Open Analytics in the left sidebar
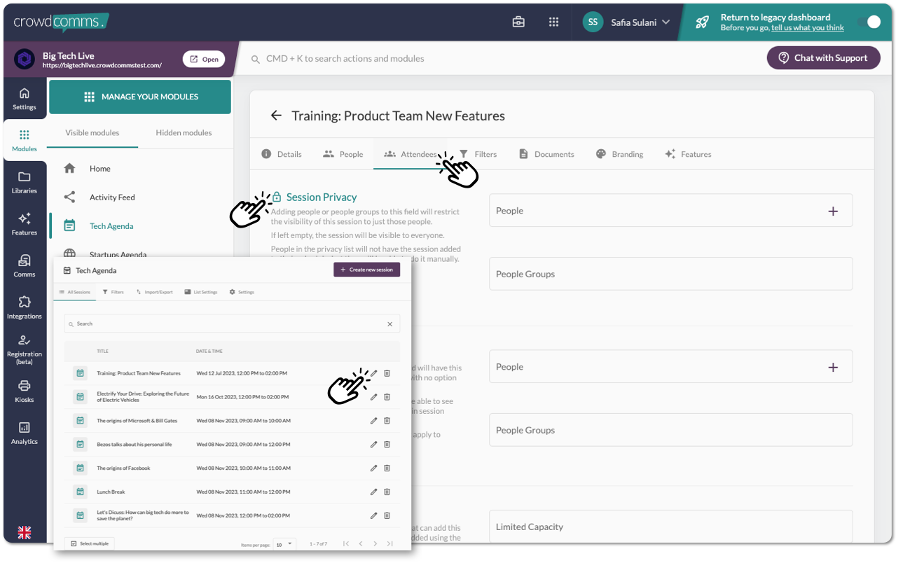Screen dimensions: 924x563 [x=25, y=433]
